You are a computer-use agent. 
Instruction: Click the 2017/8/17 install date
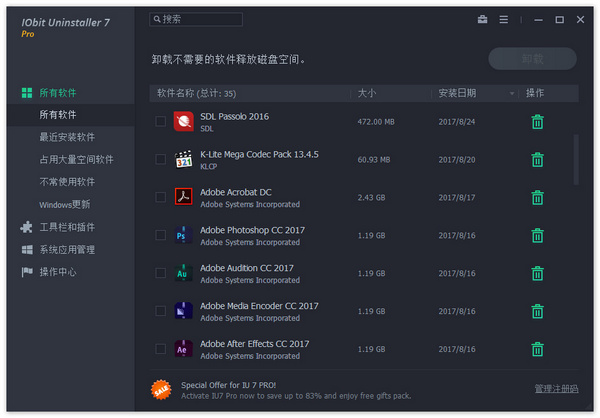(457, 198)
